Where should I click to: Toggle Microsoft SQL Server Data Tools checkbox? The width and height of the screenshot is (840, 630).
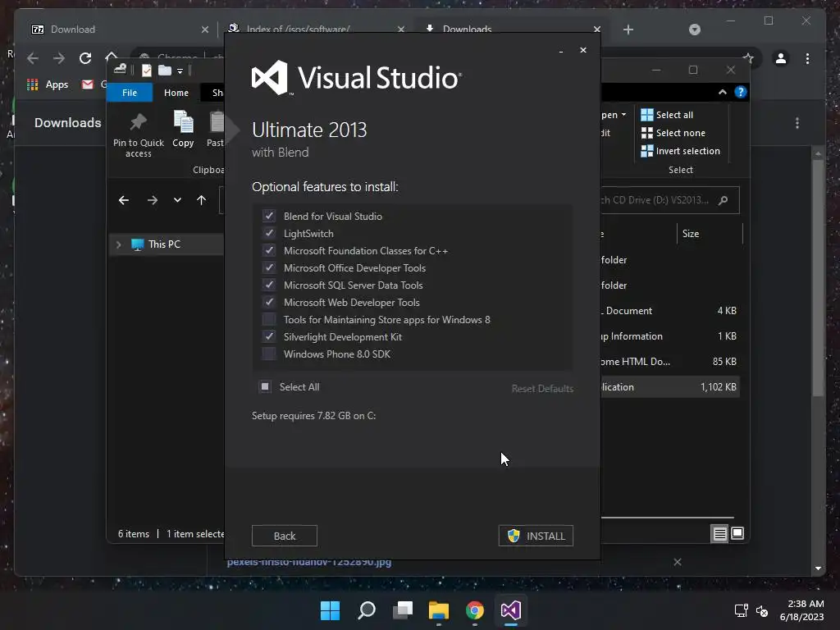click(269, 285)
